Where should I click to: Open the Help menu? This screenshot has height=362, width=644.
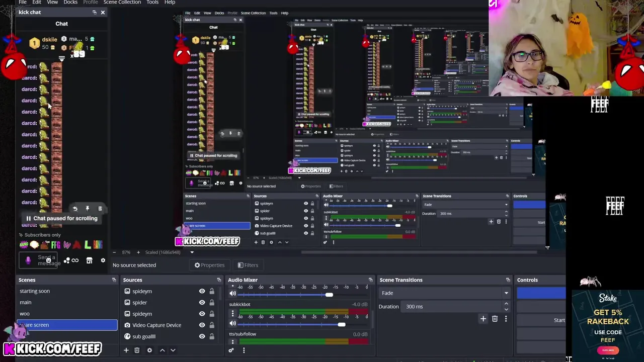tap(170, 3)
